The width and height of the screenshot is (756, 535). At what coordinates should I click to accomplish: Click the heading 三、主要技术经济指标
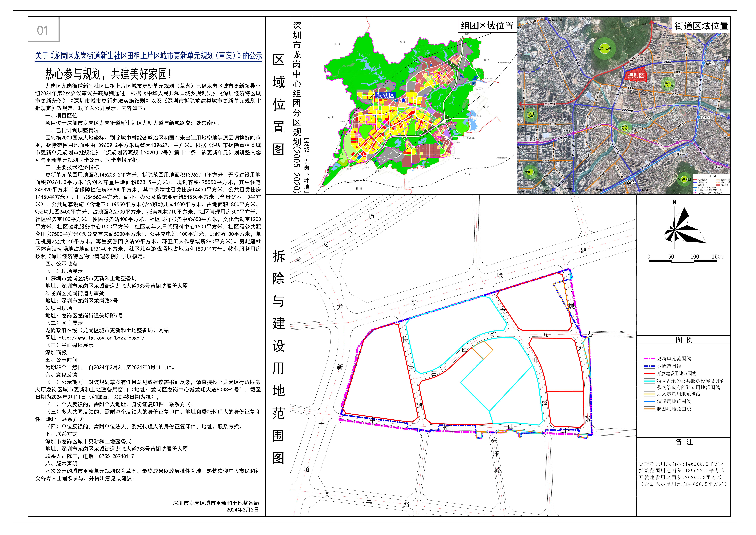(x=72, y=167)
